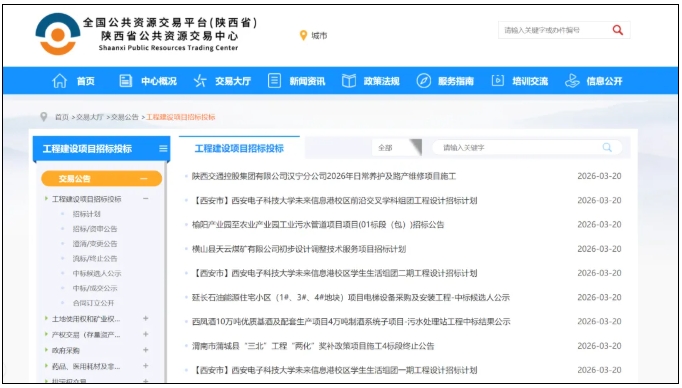Select the 政府采购 sidebar category
The width and height of the screenshot is (682, 388).
(x=66, y=350)
